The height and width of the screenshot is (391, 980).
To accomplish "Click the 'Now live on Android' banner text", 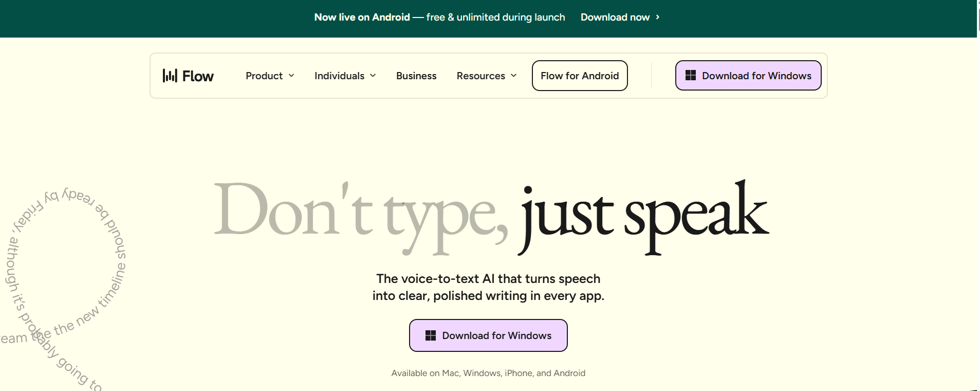I will [x=362, y=17].
